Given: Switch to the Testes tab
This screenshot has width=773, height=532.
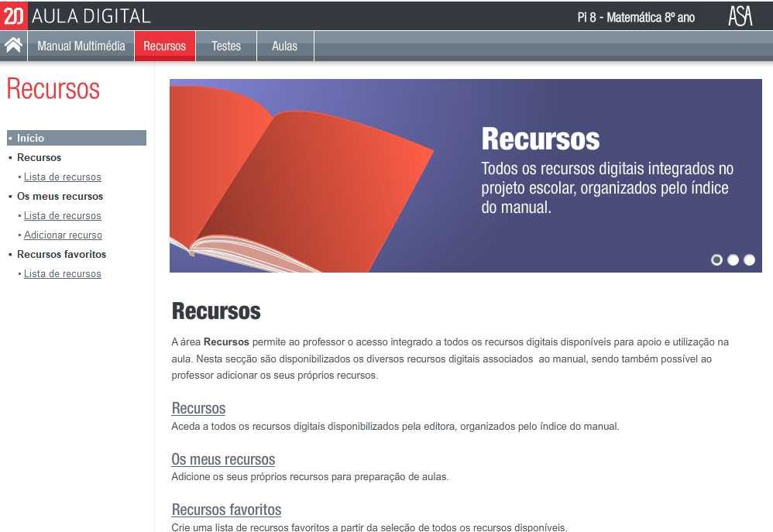Looking at the screenshot, I should 226,46.
